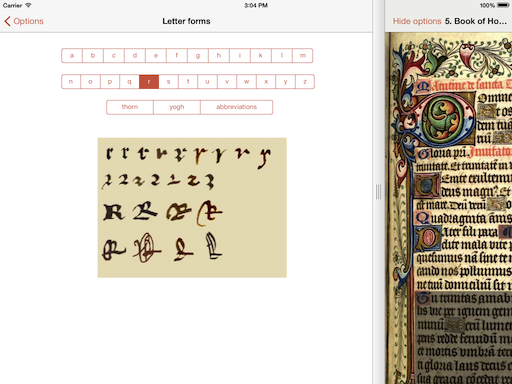Select letter w segment
512x384 pixels.
246,82
